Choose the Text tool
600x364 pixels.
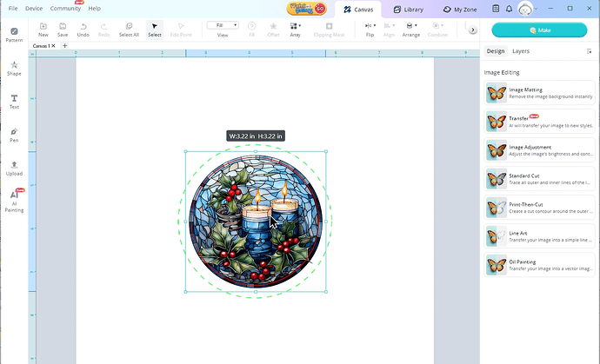click(14, 100)
